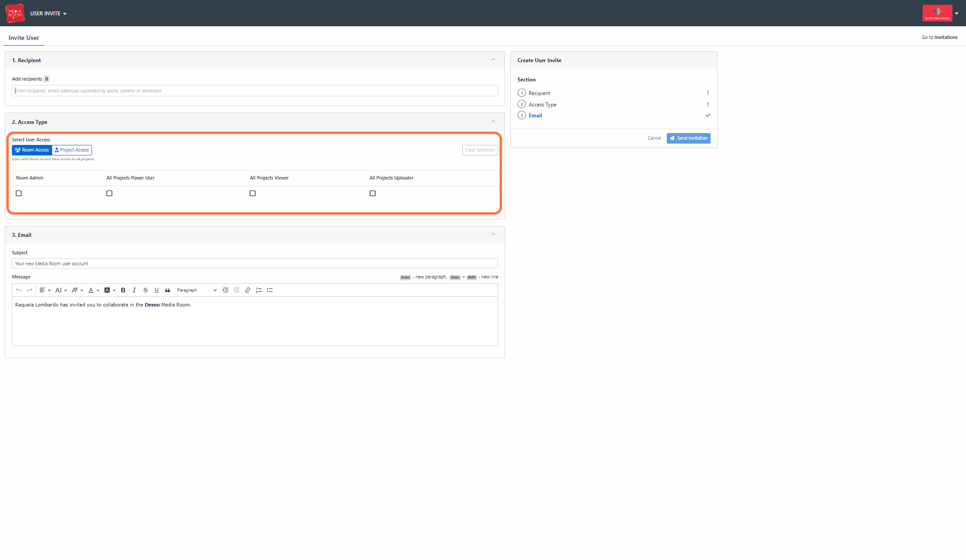This screenshot has height=560, width=966.
Task: Go to Invitations link
Action: coord(939,38)
